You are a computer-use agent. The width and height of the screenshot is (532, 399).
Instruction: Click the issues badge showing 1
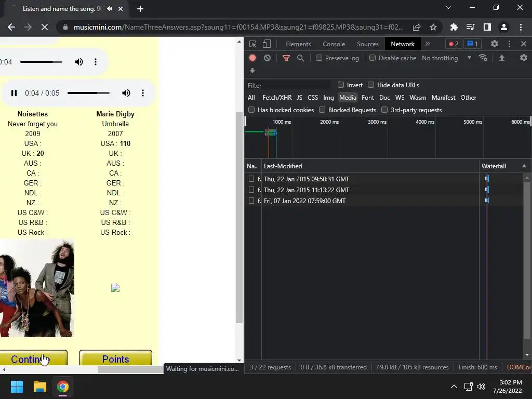pos(472,44)
